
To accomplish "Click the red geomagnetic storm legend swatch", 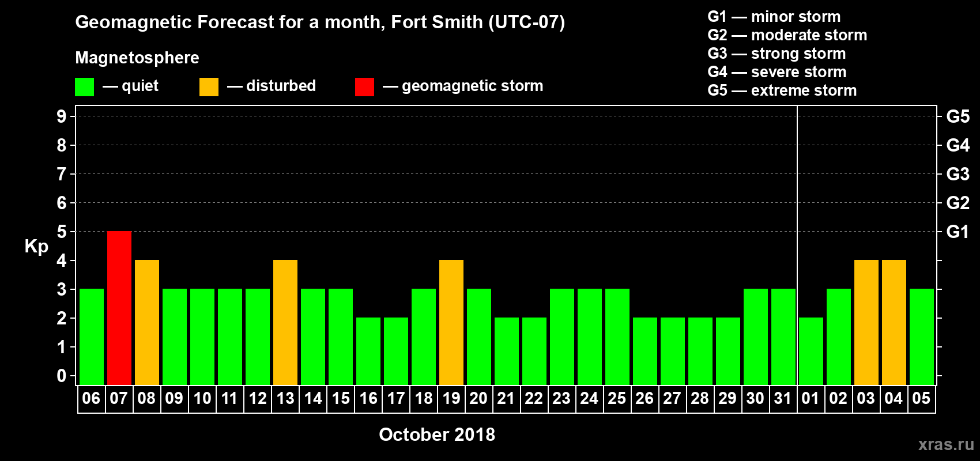I will [364, 87].
